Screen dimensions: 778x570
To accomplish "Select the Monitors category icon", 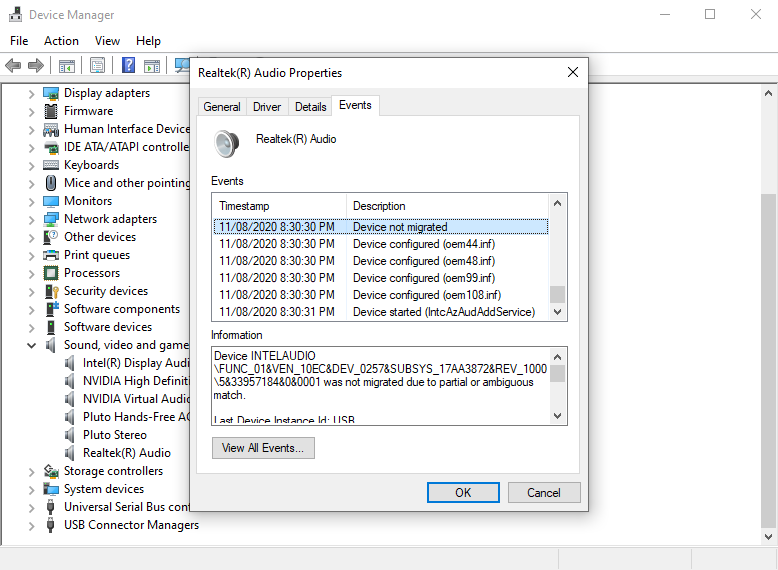I will [51, 201].
